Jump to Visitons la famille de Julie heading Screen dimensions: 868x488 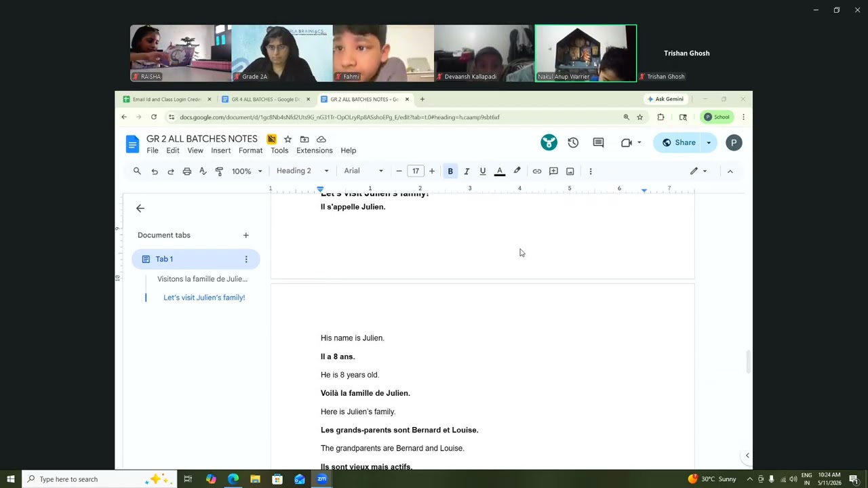click(x=202, y=279)
